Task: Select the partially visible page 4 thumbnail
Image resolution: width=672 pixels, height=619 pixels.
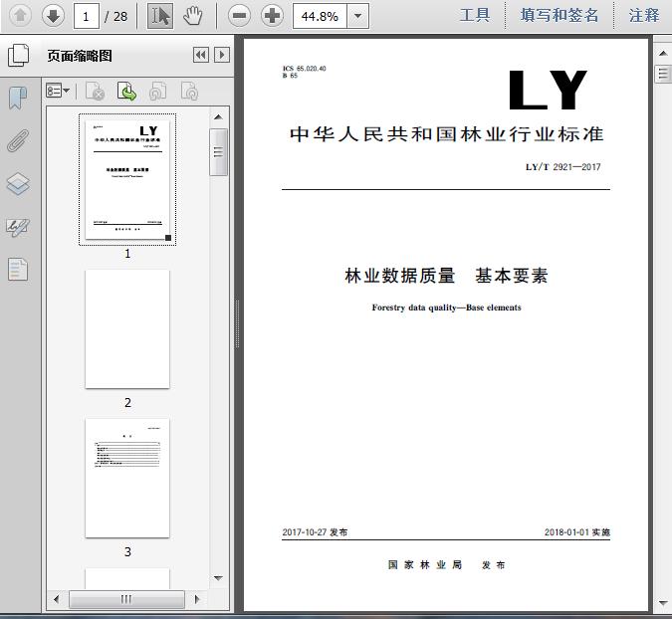Action: click(x=127, y=578)
